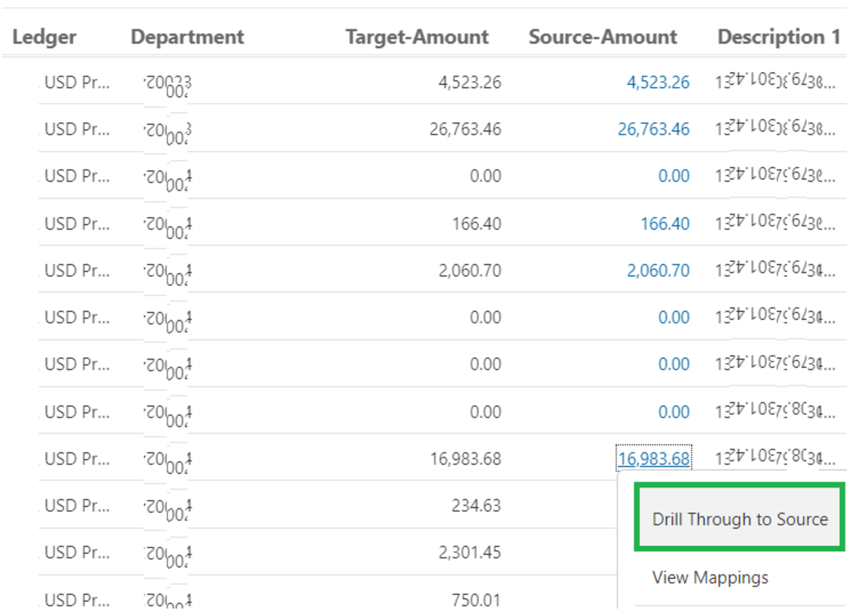Open the 26,763.46 source amount link
Screen dimensions: 847x616
point(654,129)
